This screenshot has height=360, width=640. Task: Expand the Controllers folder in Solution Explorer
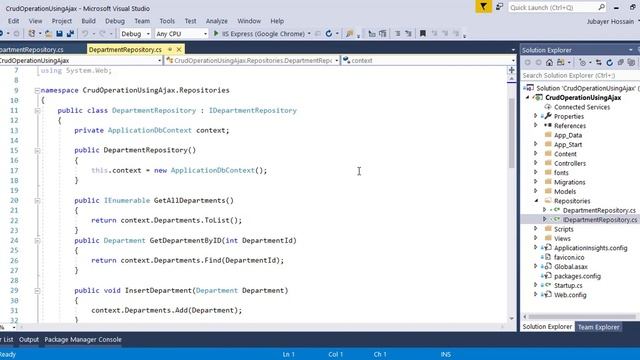[536, 163]
